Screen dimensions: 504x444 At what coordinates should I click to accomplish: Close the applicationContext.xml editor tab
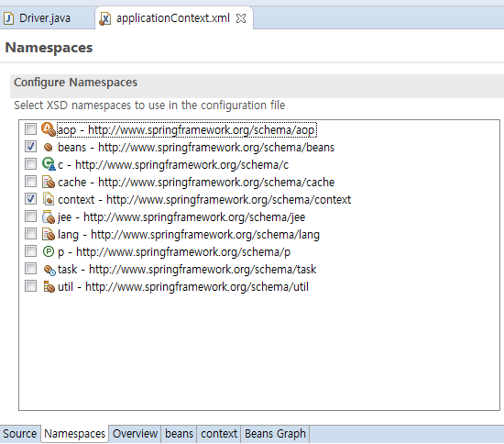tap(241, 18)
